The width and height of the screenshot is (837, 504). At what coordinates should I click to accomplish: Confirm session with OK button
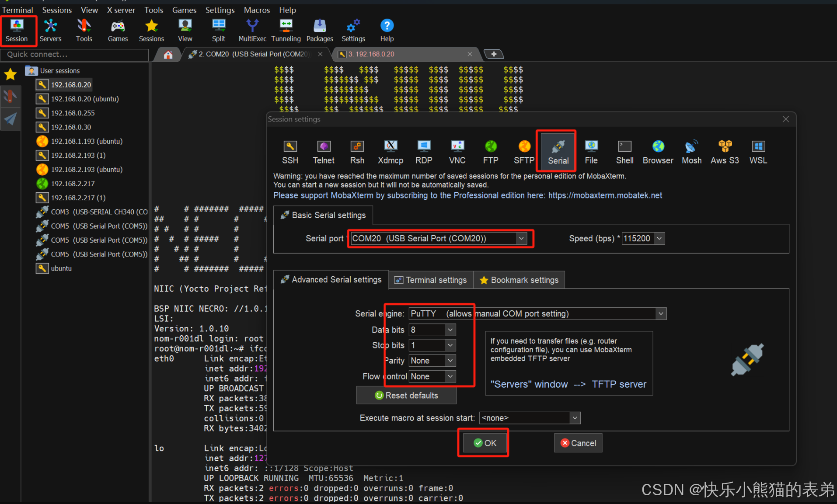[485, 443]
